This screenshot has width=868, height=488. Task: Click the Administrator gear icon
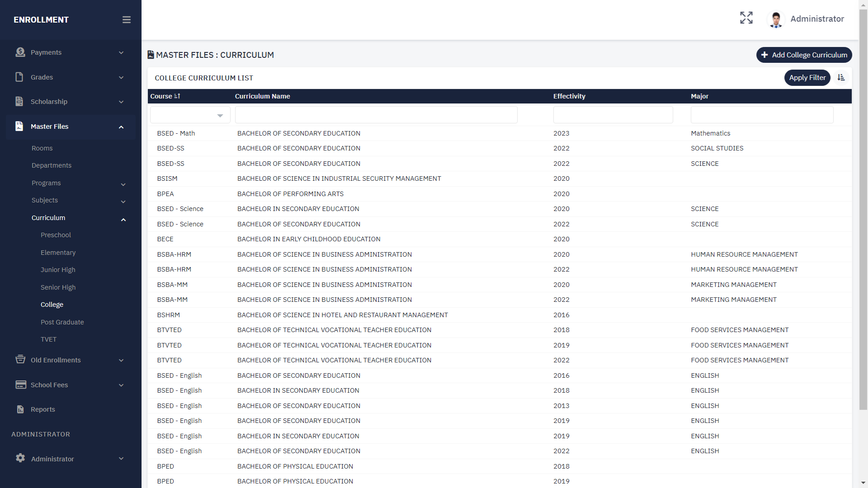[x=20, y=458]
